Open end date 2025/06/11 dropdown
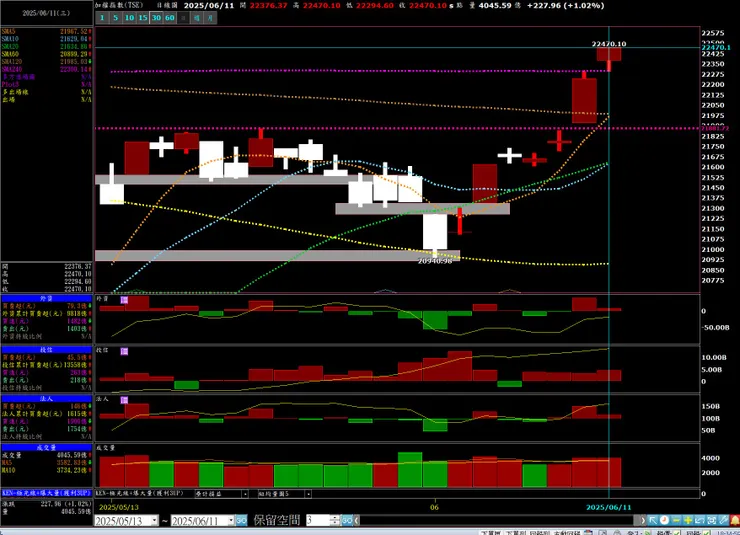 tap(231, 521)
